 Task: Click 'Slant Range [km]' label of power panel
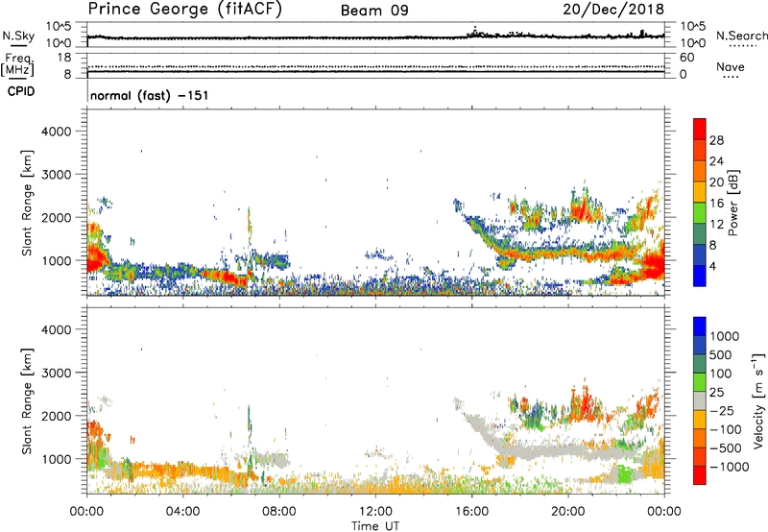pyautogui.click(x=27, y=203)
